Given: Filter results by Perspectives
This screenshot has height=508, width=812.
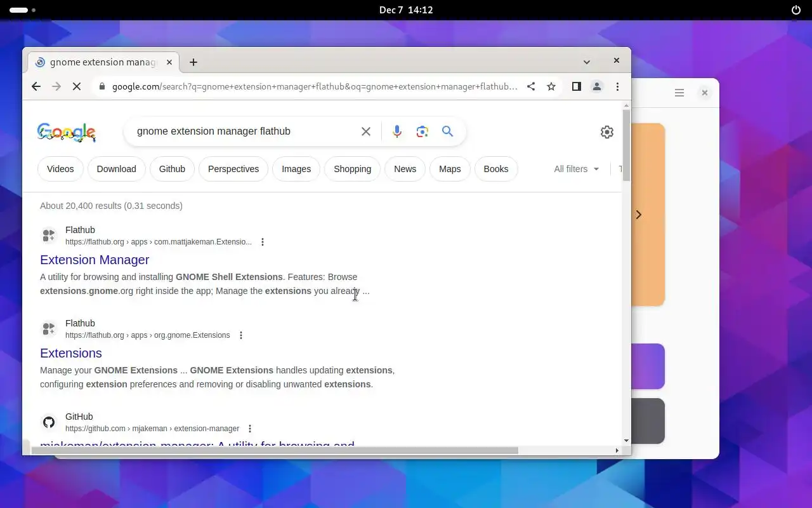Looking at the screenshot, I should tap(233, 169).
